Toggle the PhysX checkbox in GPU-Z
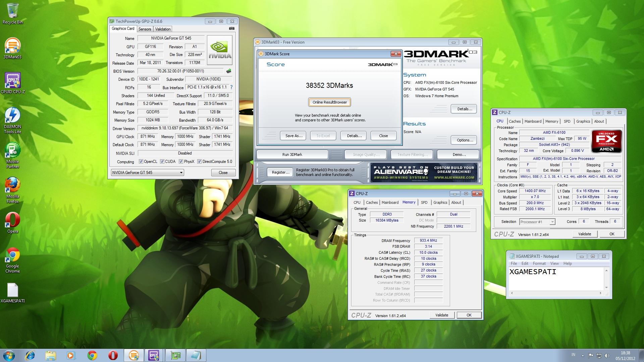 [x=181, y=162]
